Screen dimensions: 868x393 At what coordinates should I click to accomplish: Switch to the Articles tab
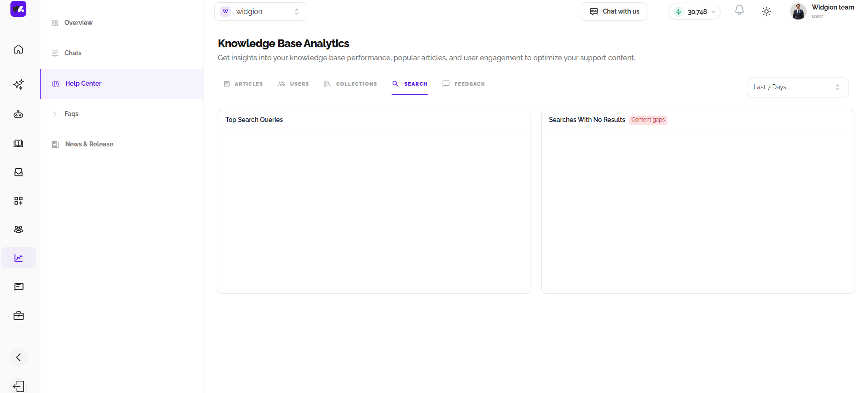[x=244, y=84]
